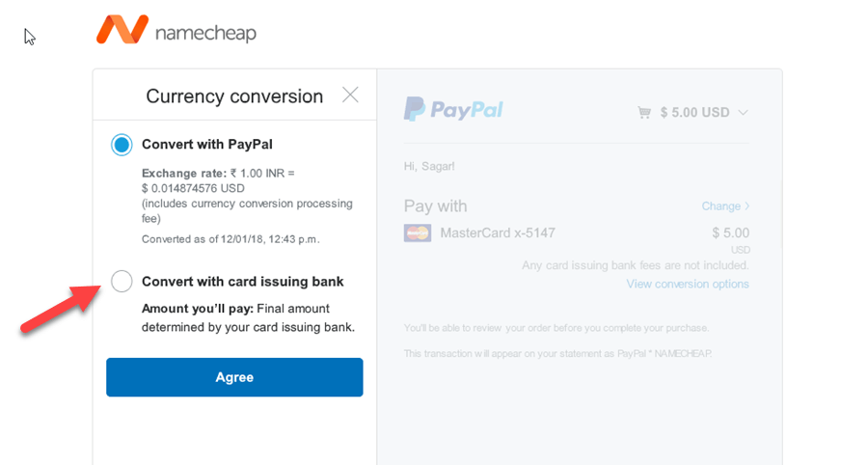
Task: Click the chevron next to Change
Action: [746, 205]
